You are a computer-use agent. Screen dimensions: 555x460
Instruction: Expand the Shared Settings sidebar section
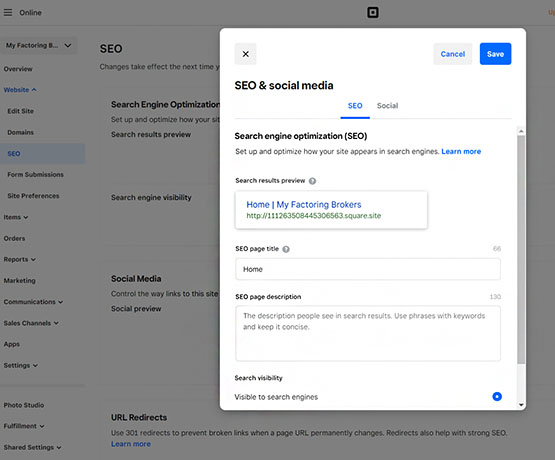click(32, 447)
